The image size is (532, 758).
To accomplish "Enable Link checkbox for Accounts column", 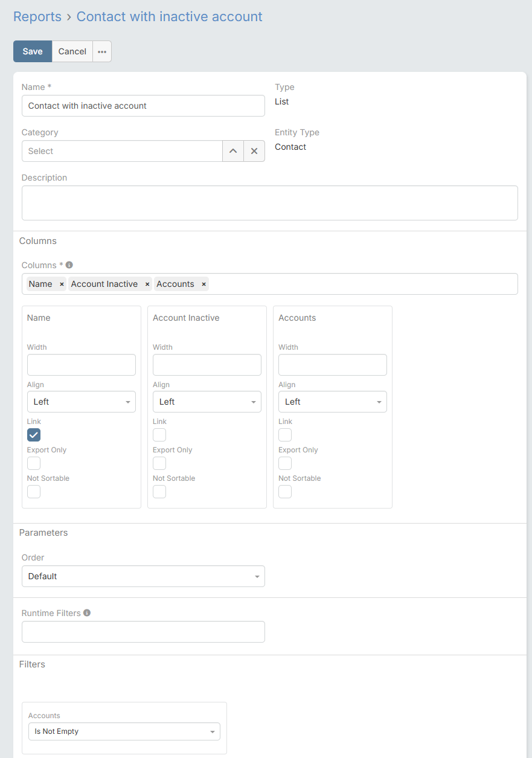I will [x=285, y=435].
